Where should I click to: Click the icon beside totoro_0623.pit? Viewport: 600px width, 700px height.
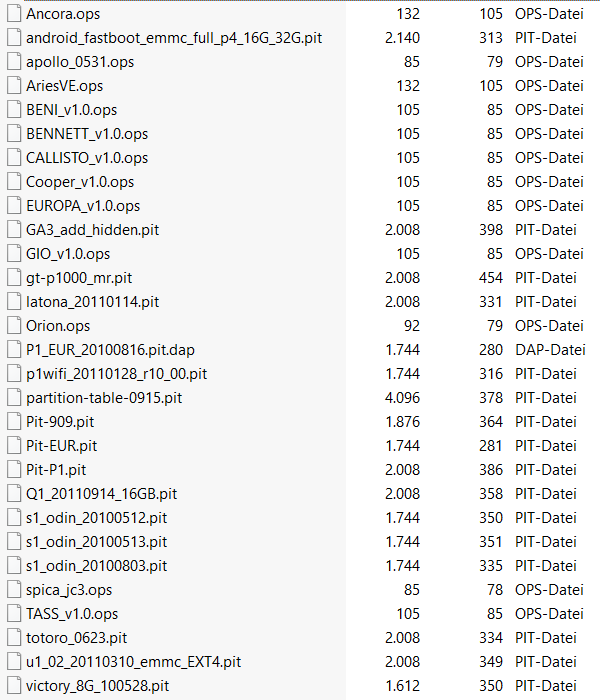click(13, 638)
